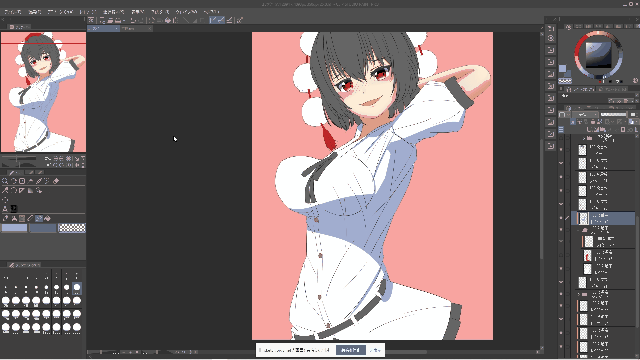Select the transparent checkered color swatch

(x=72, y=228)
